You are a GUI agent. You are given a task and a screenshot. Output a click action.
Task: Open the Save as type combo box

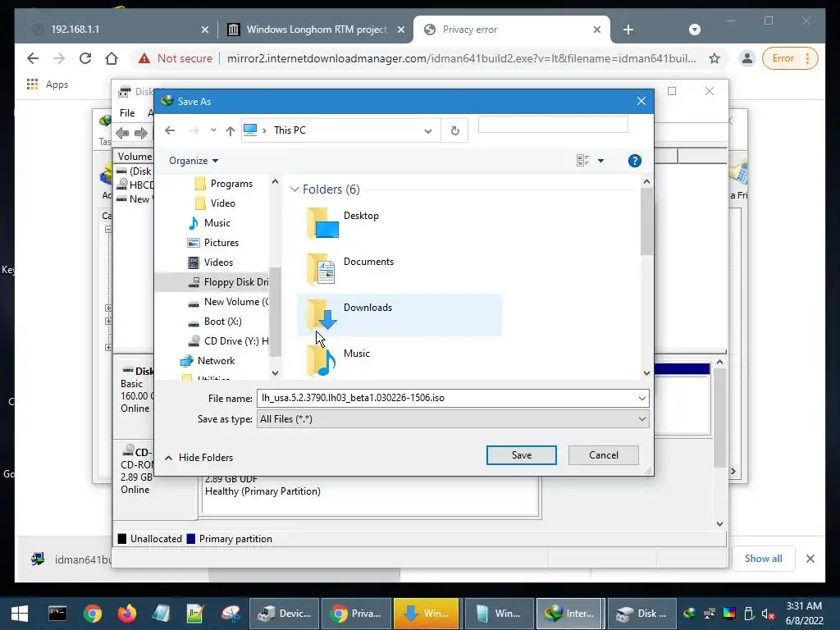point(453,419)
